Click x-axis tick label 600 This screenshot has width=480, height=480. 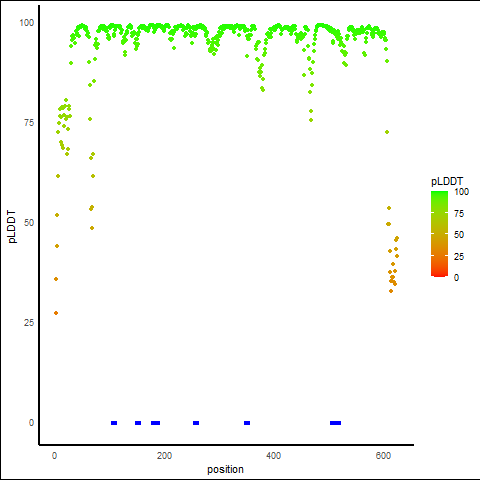383,456
